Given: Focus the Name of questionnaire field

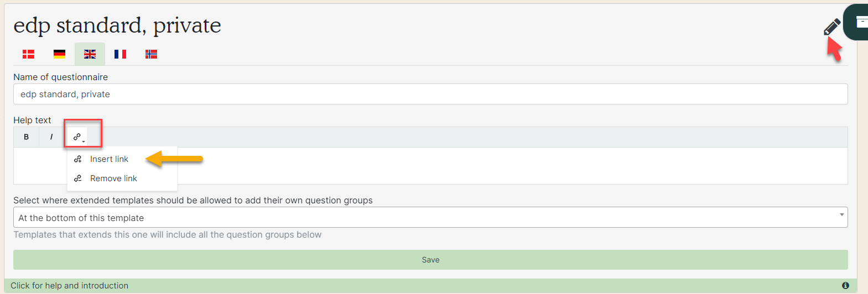Looking at the screenshot, I should click(430, 94).
